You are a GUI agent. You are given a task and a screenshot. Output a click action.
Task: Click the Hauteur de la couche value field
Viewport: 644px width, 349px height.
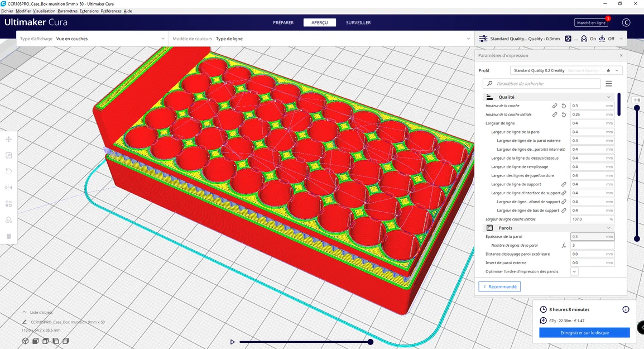point(592,106)
